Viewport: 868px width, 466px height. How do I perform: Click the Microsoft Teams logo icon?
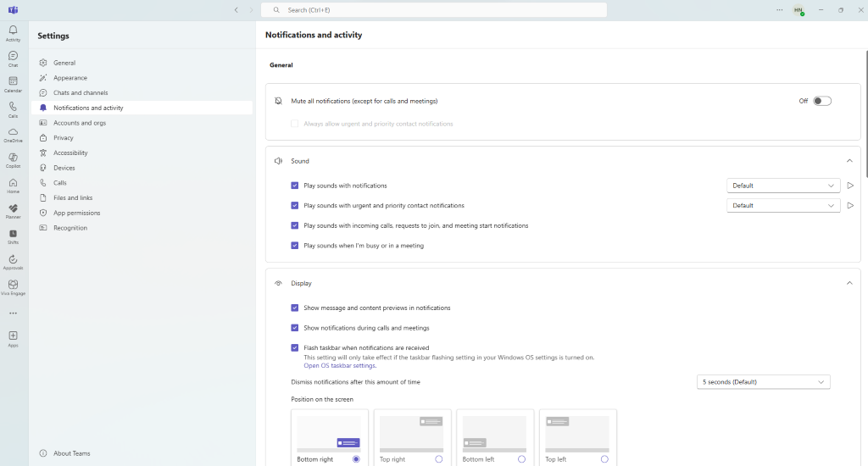[13, 10]
